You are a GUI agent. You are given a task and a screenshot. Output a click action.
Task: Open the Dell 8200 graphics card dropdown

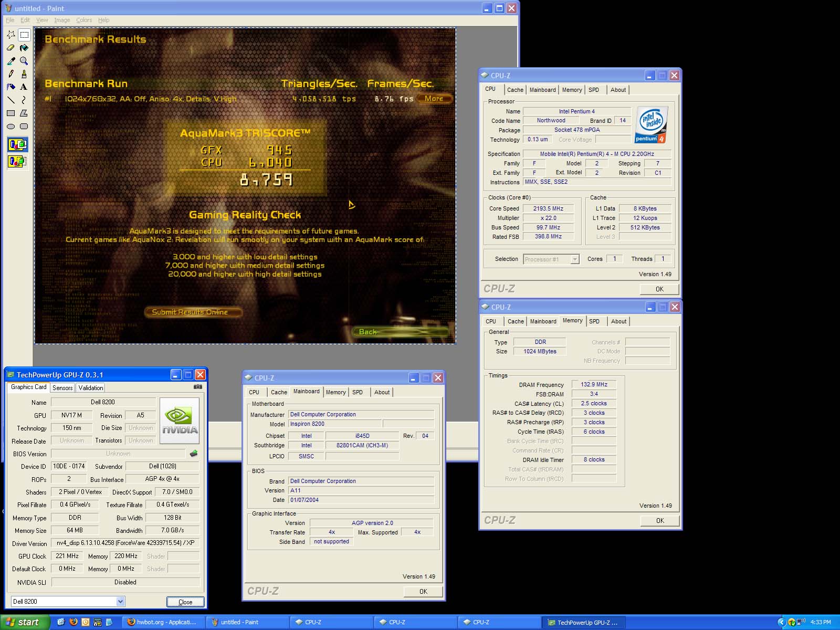[120, 602]
